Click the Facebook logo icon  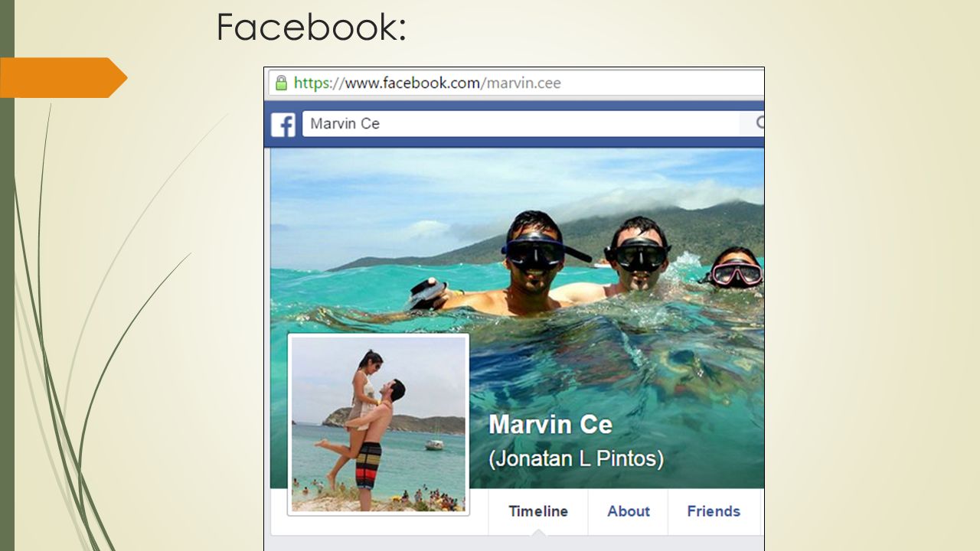pos(283,125)
